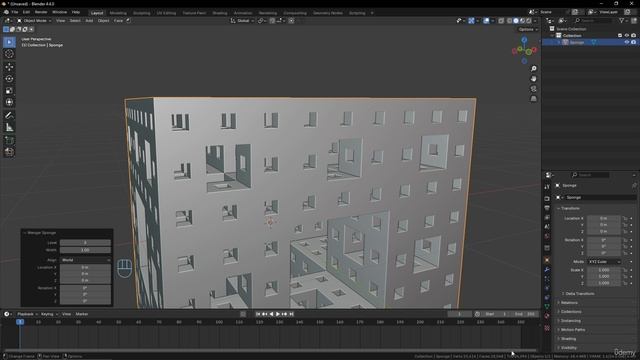640x360 pixels.
Task: Toggle viewport overlays button
Action: click(x=486, y=20)
